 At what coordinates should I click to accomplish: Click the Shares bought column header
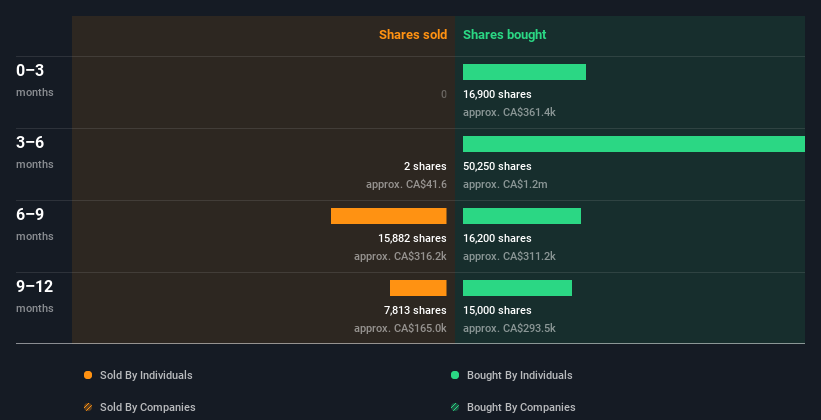[504, 35]
